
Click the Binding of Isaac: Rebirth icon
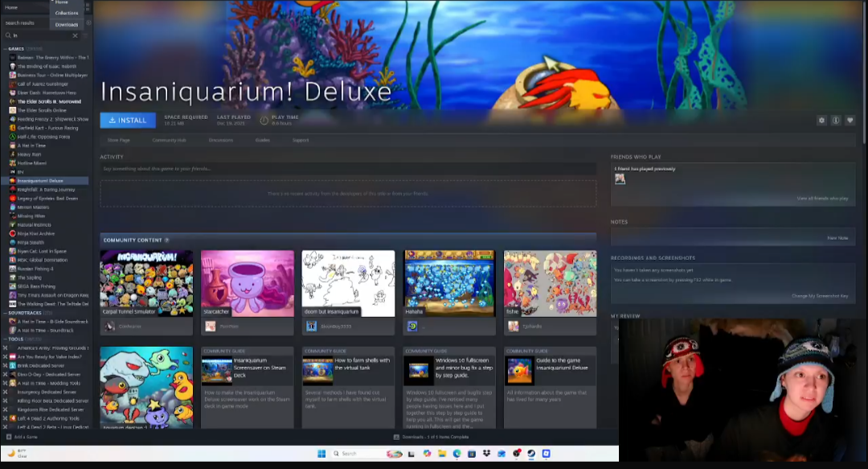coord(12,67)
